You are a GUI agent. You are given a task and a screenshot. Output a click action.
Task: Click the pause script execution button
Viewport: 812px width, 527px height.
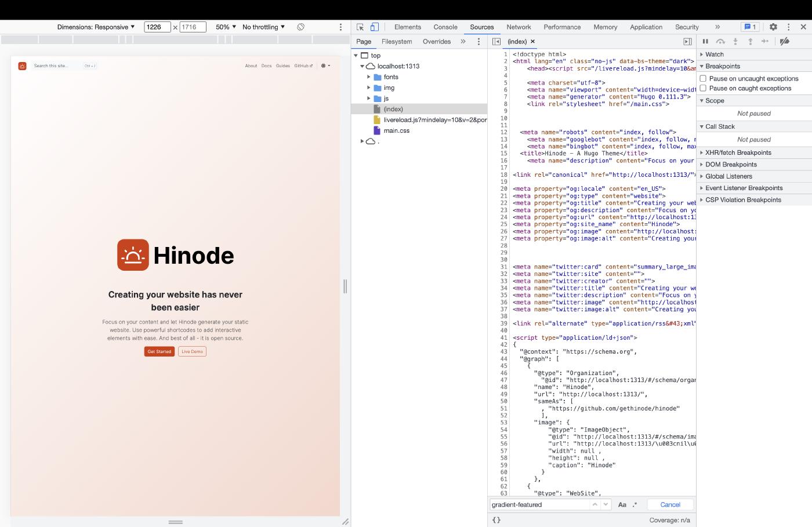[705, 42]
